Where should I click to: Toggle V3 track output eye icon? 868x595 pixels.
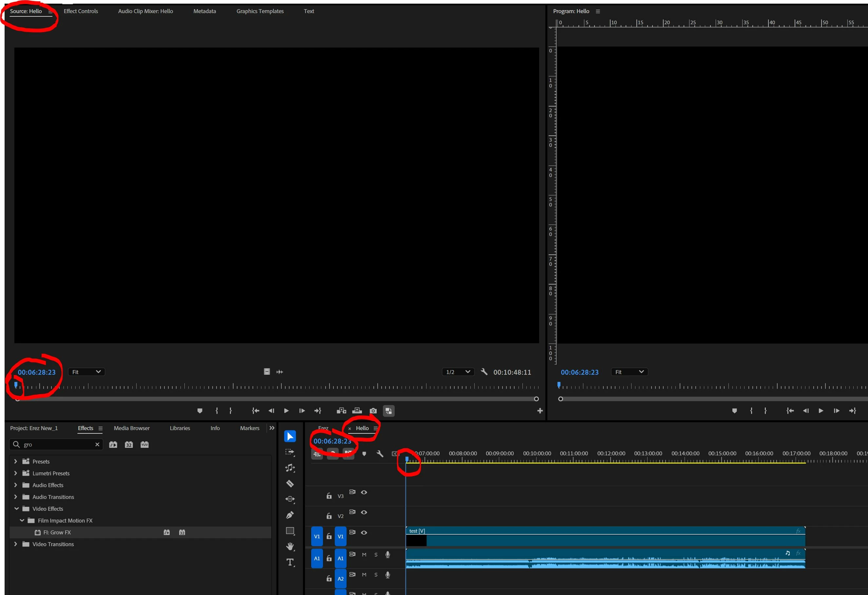click(x=364, y=492)
